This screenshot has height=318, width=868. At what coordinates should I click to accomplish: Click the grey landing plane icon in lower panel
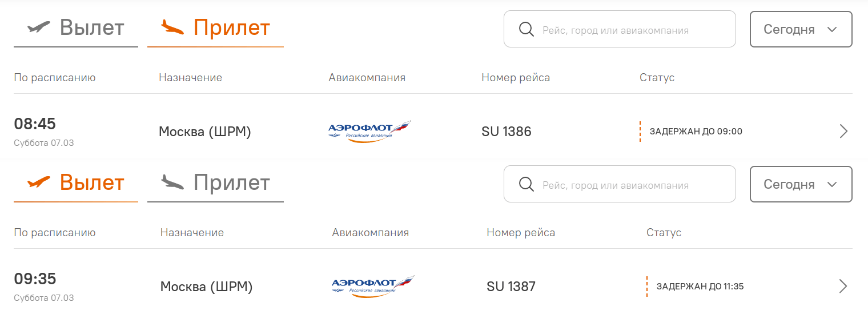(172, 182)
